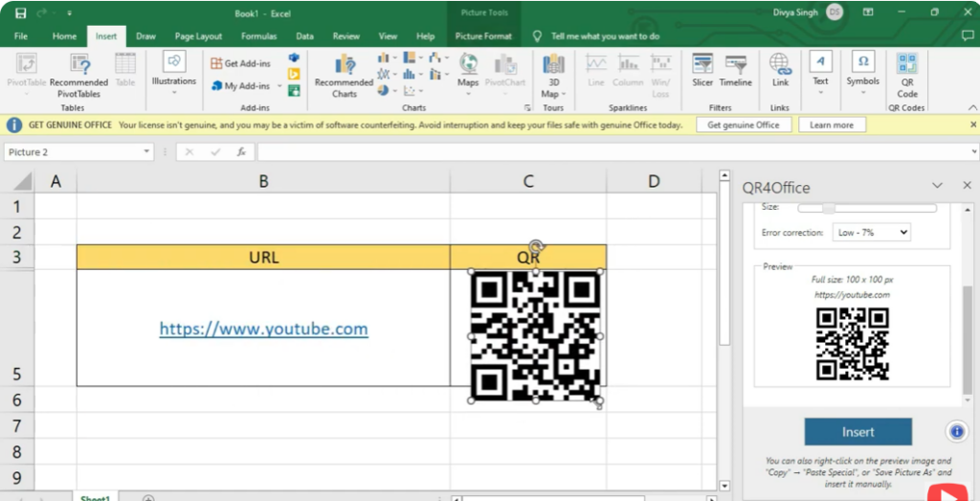The width and height of the screenshot is (980, 501).
Task: Switch to the Formulas tab
Action: [258, 36]
